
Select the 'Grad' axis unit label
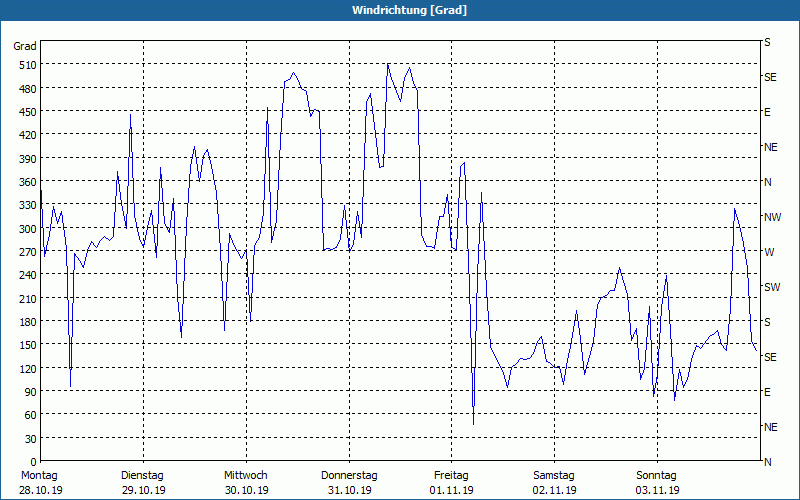(x=25, y=46)
